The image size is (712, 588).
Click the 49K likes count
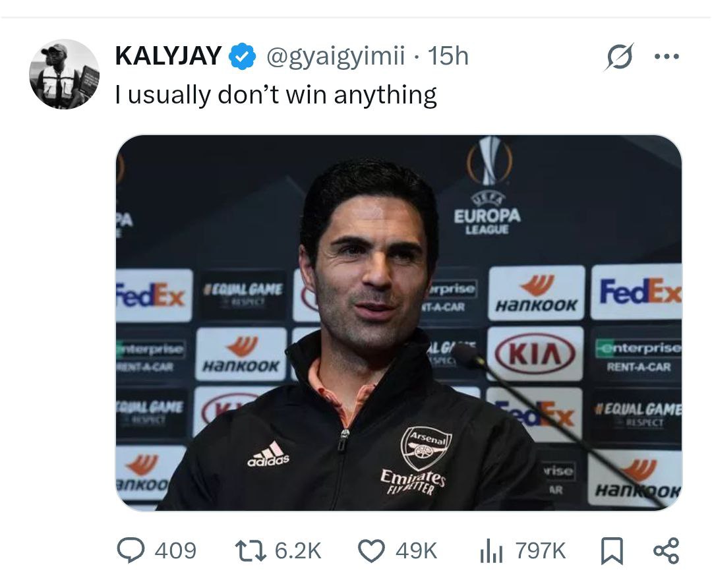pos(415,551)
